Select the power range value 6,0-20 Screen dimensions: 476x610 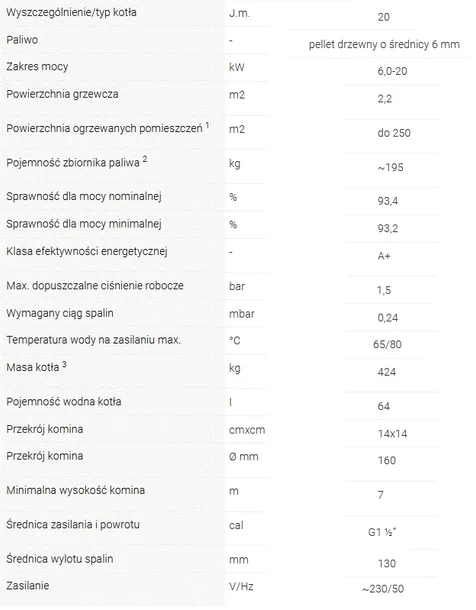coord(392,71)
